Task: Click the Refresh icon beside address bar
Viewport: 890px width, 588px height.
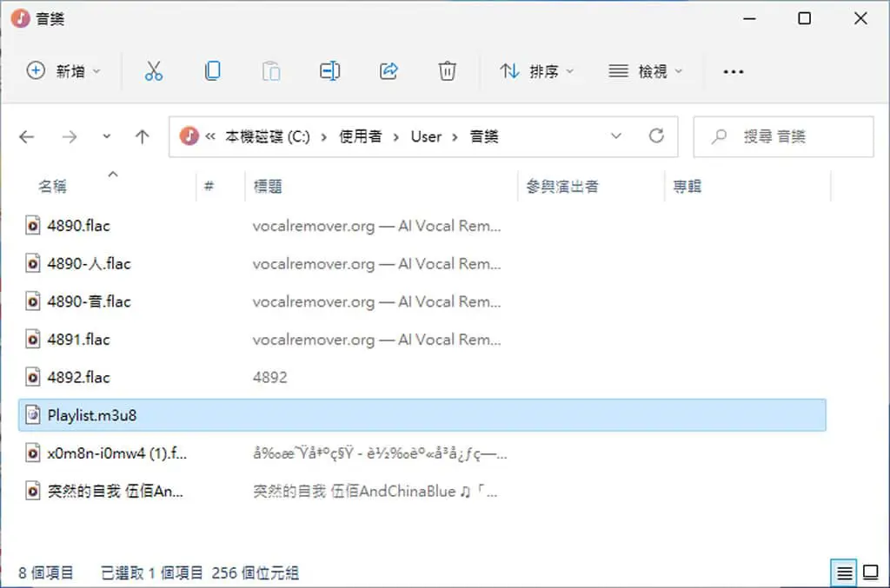Action: pyautogui.click(x=657, y=136)
